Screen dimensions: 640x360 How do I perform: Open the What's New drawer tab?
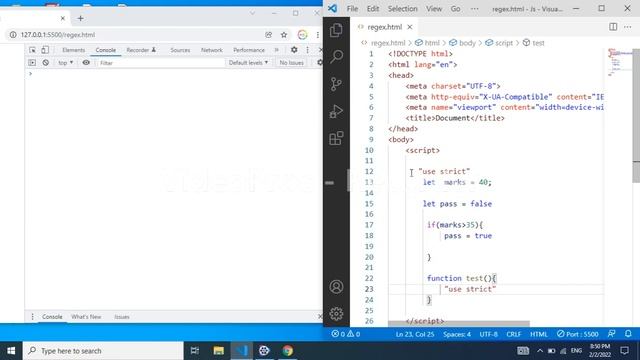pyautogui.click(x=86, y=317)
